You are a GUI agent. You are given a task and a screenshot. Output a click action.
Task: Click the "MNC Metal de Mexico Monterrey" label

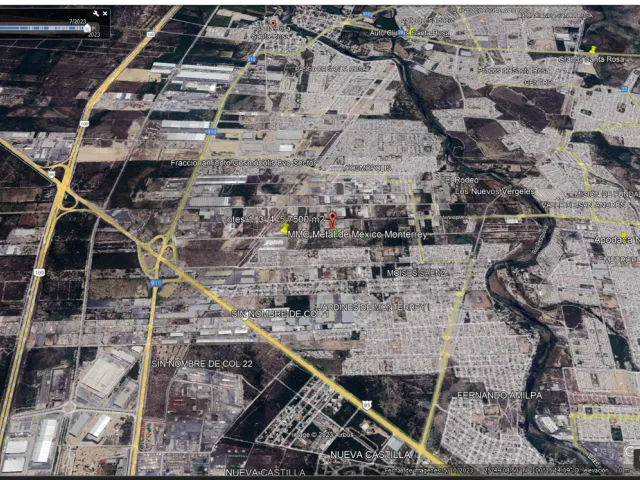point(357,235)
